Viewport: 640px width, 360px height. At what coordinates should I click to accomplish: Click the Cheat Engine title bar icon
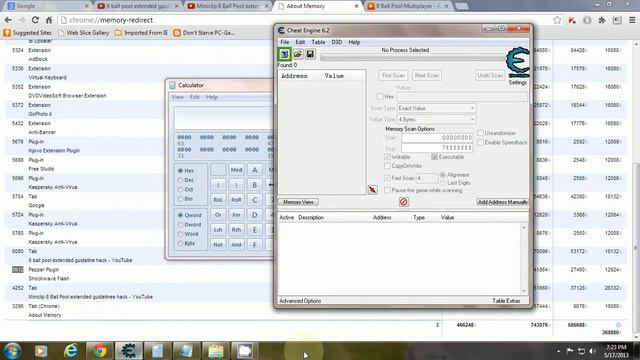pos(281,30)
